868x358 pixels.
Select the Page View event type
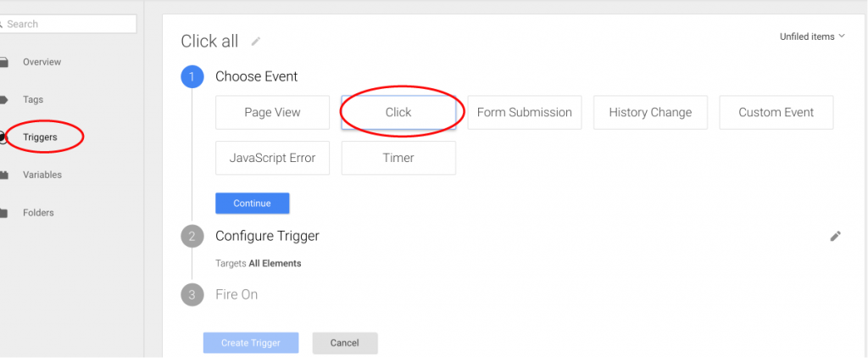272,113
